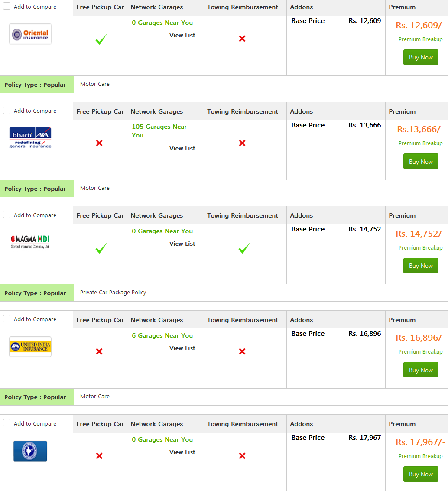The image size is (448, 491).
Task: Expand Premium Breakup for Rs. 12,609 plan
Action: coord(420,39)
